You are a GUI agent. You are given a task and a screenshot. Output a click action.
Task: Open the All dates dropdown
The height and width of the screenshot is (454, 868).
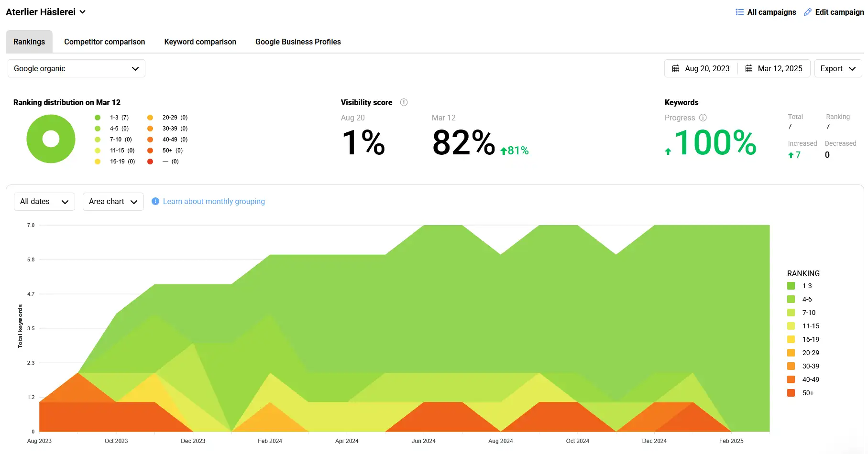click(44, 202)
